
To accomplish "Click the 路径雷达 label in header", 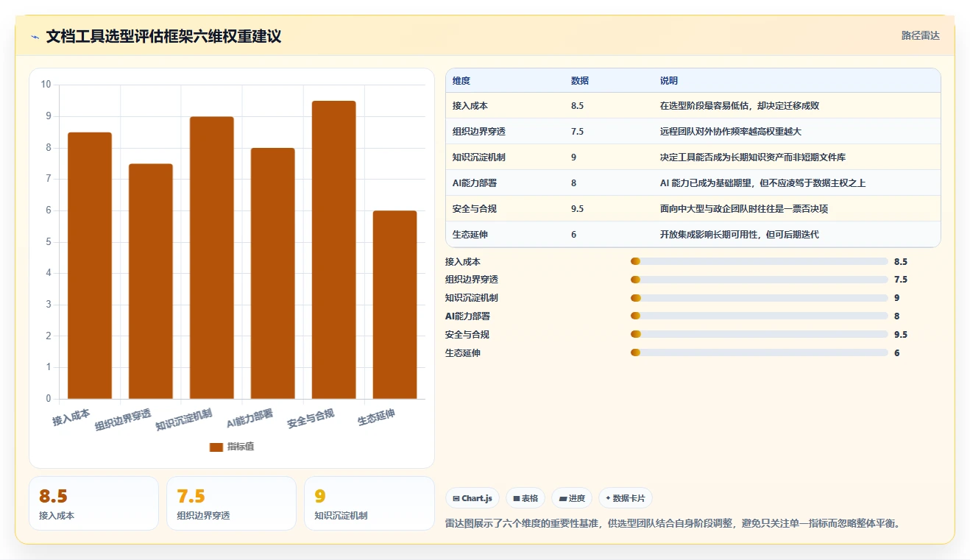I will coord(921,35).
